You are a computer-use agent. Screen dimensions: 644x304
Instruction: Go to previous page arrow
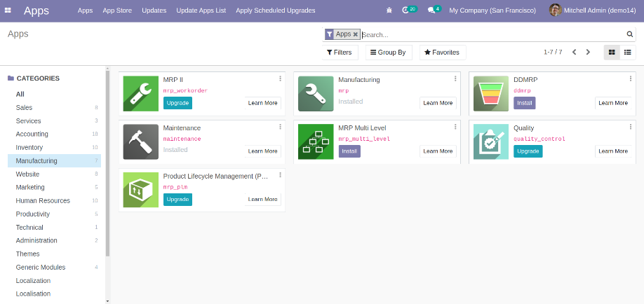coord(574,52)
